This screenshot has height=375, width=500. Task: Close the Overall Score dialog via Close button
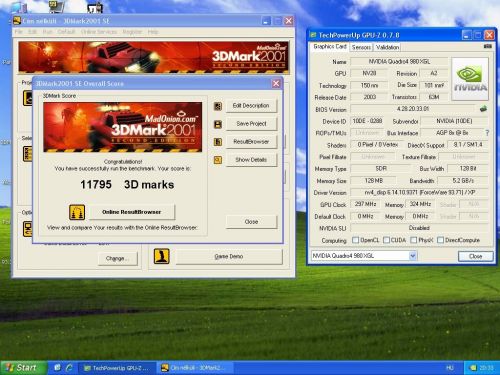pyautogui.click(x=251, y=222)
